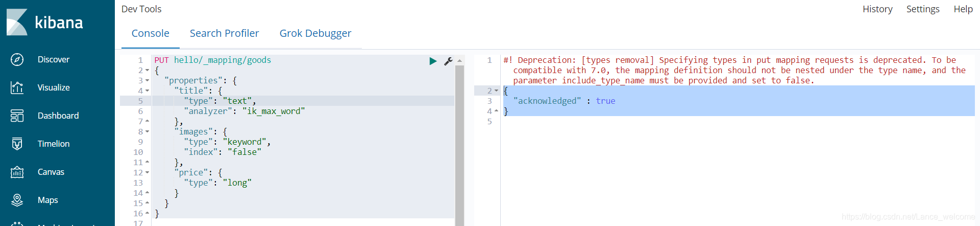Go to Maps label
The width and height of the screenshot is (980, 226).
click(48, 200)
